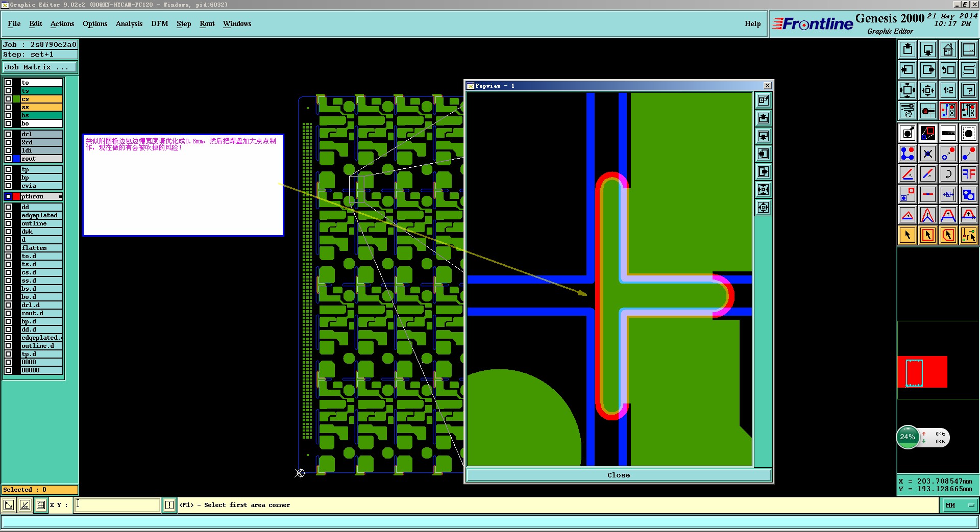This screenshot has height=532, width=980.
Task: Click the 1:2 zoom ratio icon
Action: [948, 90]
